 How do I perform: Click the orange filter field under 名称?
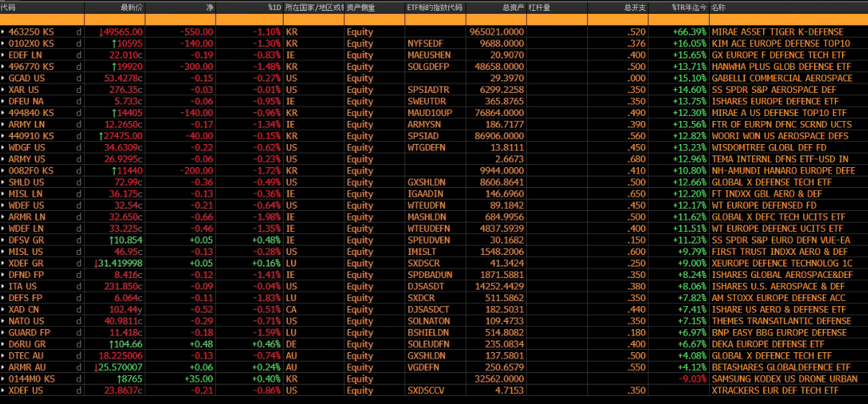(789, 19)
